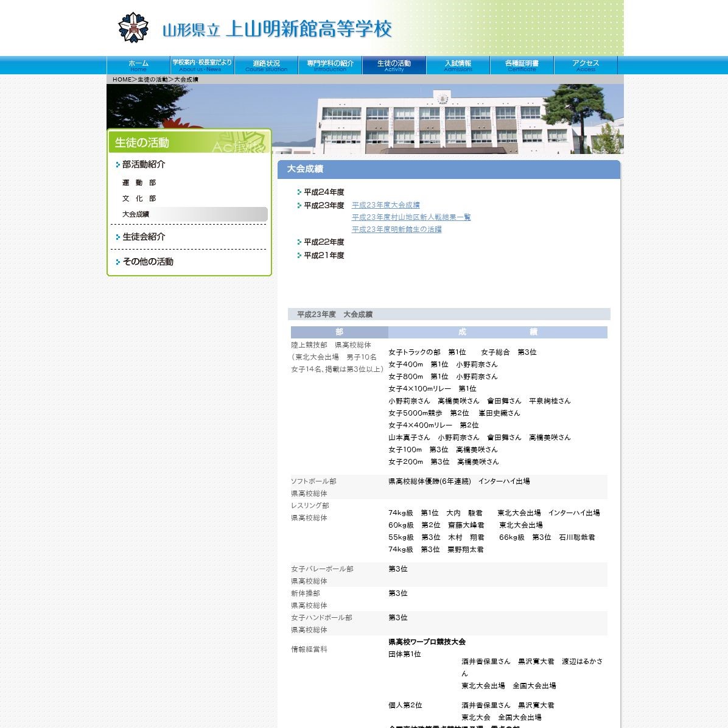Click the 大会成績 section header
The image size is (728, 728).
(x=449, y=169)
